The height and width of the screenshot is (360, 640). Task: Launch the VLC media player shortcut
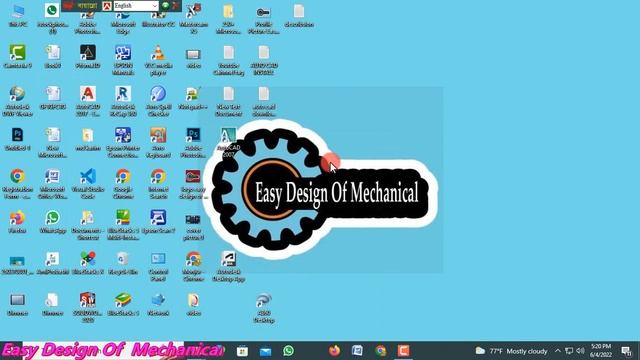158,60
